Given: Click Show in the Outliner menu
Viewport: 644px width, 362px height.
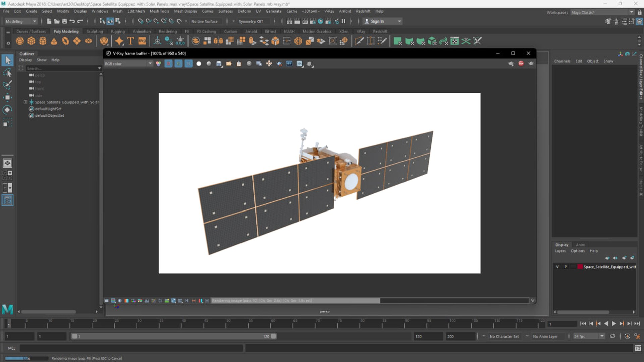Looking at the screenshot, I should (42, 60).
